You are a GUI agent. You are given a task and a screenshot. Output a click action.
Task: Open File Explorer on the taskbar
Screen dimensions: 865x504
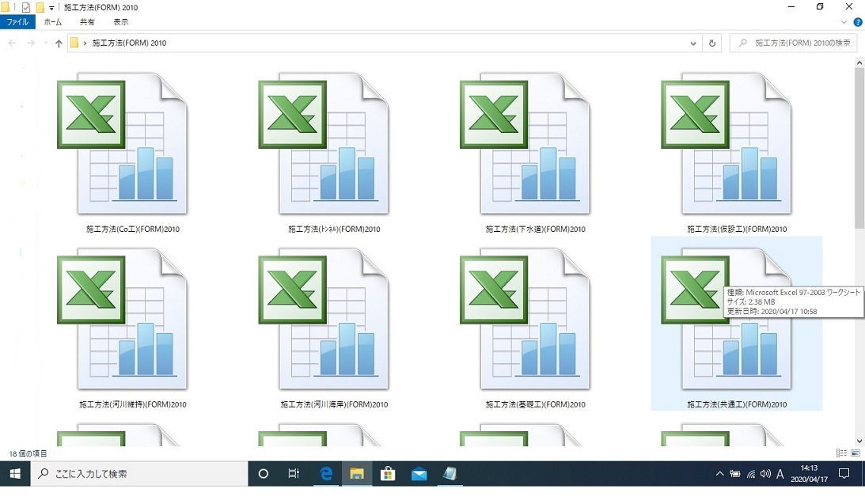click(x=356, y=474)
